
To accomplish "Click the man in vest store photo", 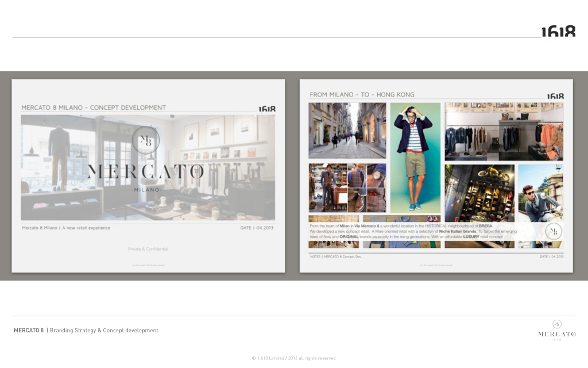I will coord(347,188).
